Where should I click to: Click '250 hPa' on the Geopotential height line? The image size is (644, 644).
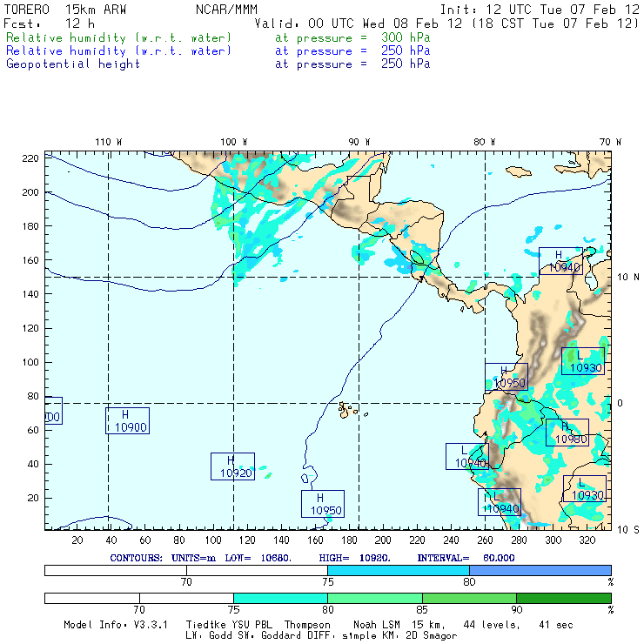406,64
